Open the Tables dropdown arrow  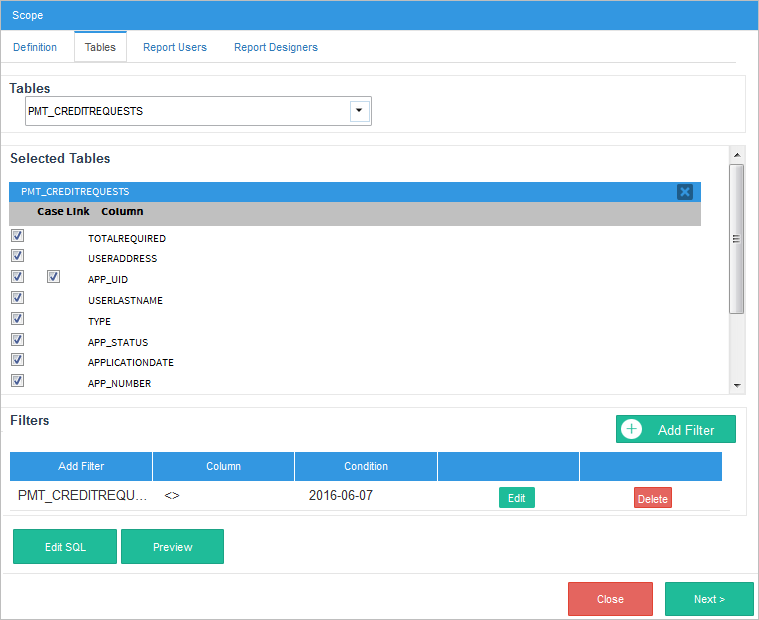pyautogui.click(x=359, y=111)
